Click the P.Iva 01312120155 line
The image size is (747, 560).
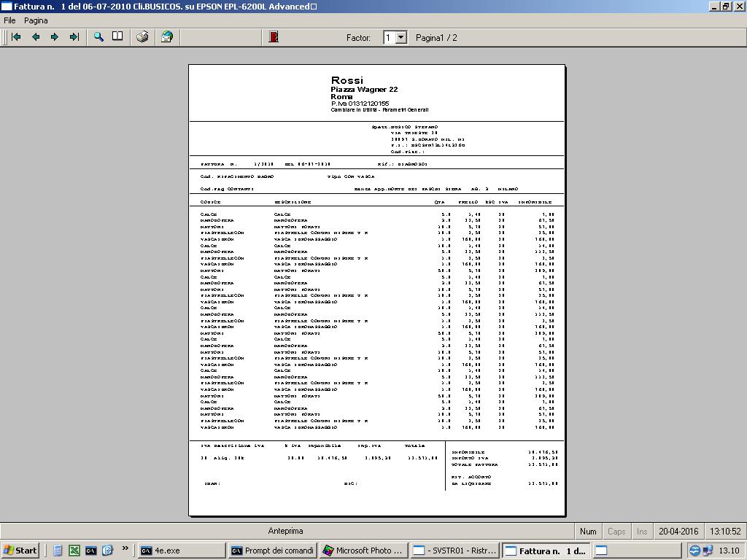pos(360,104)
